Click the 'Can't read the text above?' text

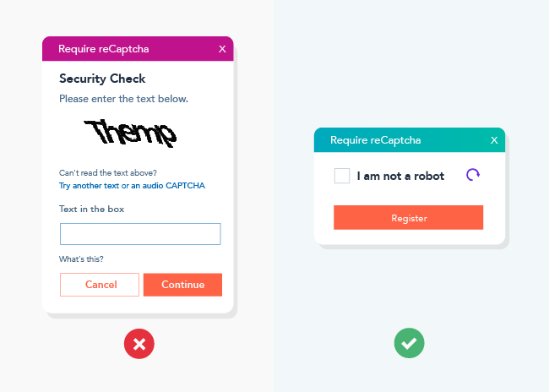click(x=107, y=172)
